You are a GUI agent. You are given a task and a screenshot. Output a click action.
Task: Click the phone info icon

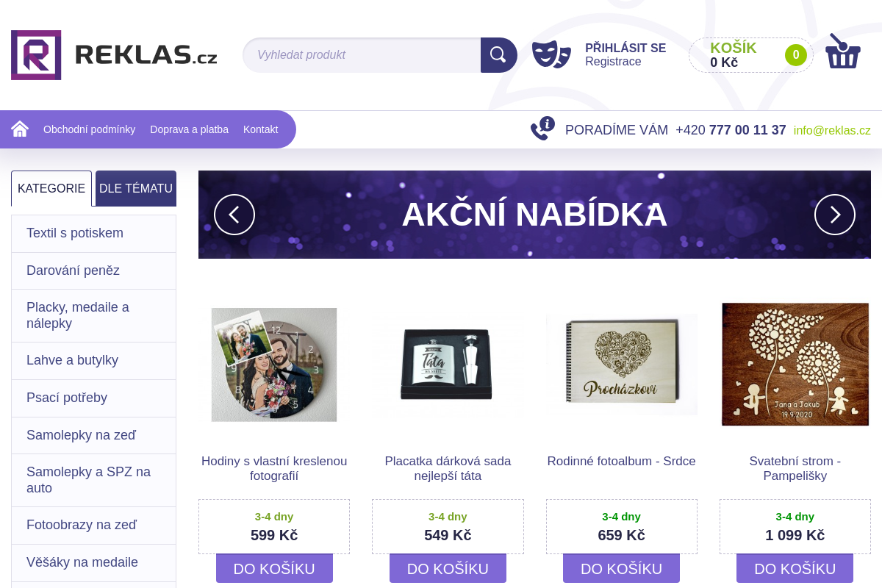click(x=542, y=129)
